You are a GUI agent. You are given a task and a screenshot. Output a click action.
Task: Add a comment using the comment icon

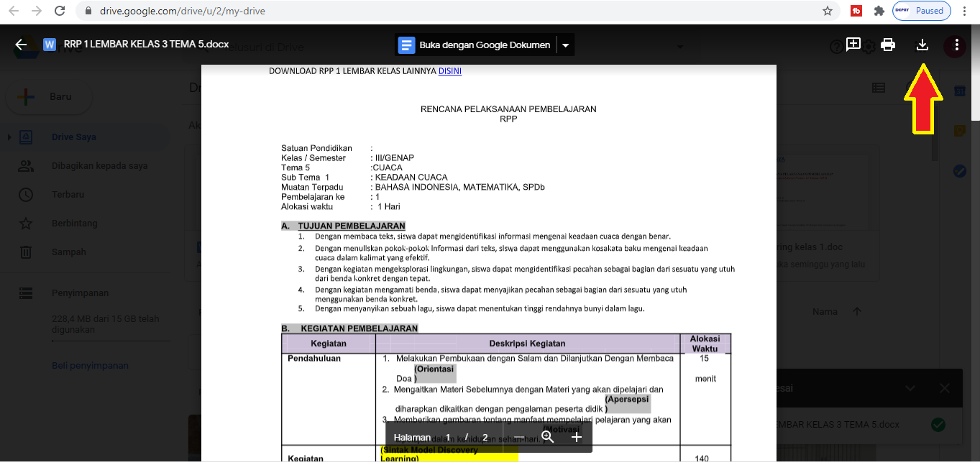pyautogui.click(x=853, y=45)
